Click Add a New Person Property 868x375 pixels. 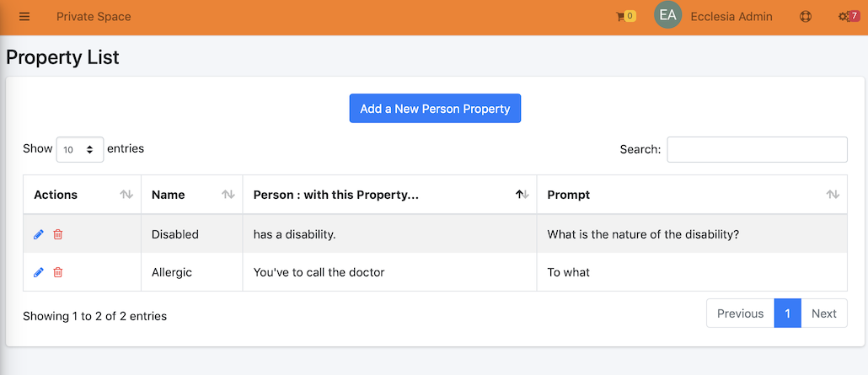pyautogui.click(x=435, y=109)
